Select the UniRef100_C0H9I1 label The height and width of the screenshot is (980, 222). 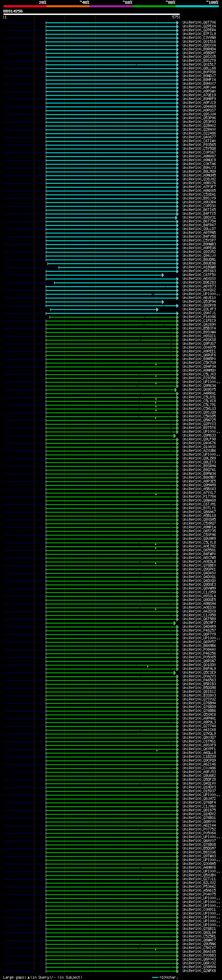(x=199, y=910)
